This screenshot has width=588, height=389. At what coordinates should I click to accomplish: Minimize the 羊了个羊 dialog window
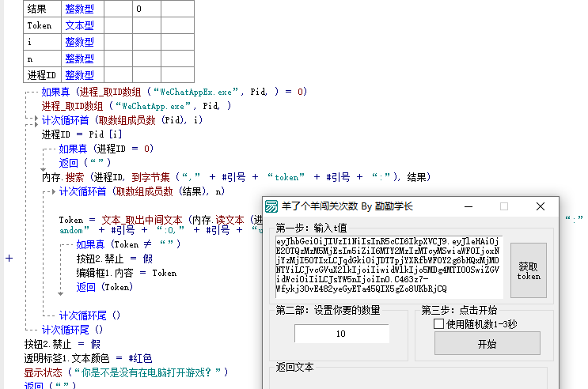(467, 206)
